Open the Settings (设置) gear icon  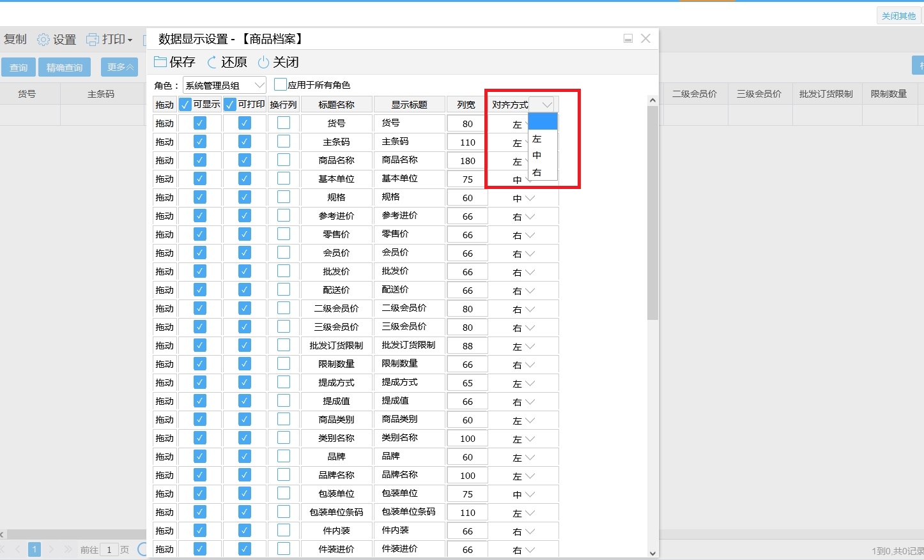43,40
